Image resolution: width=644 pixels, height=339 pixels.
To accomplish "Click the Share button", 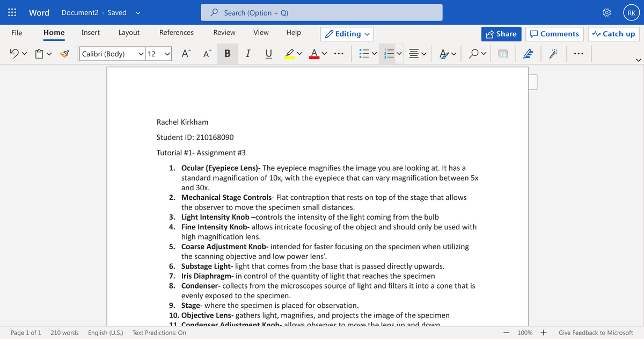I will [501, 34].
